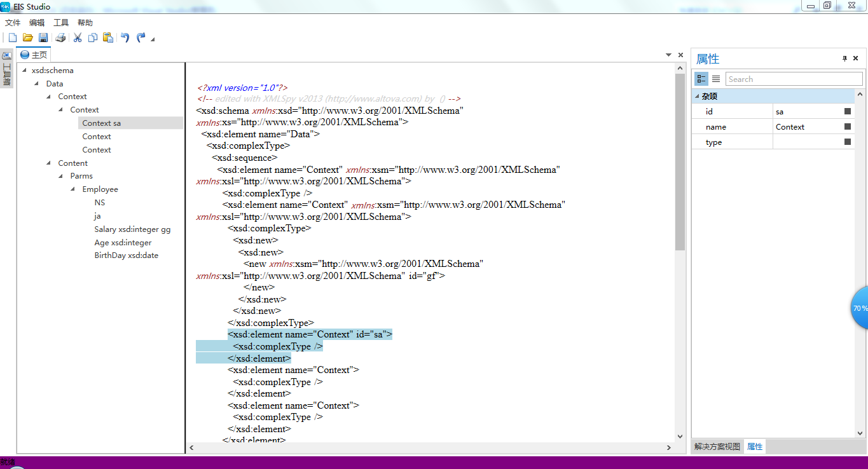Edit the name property value Context

(x=807, y=126)
